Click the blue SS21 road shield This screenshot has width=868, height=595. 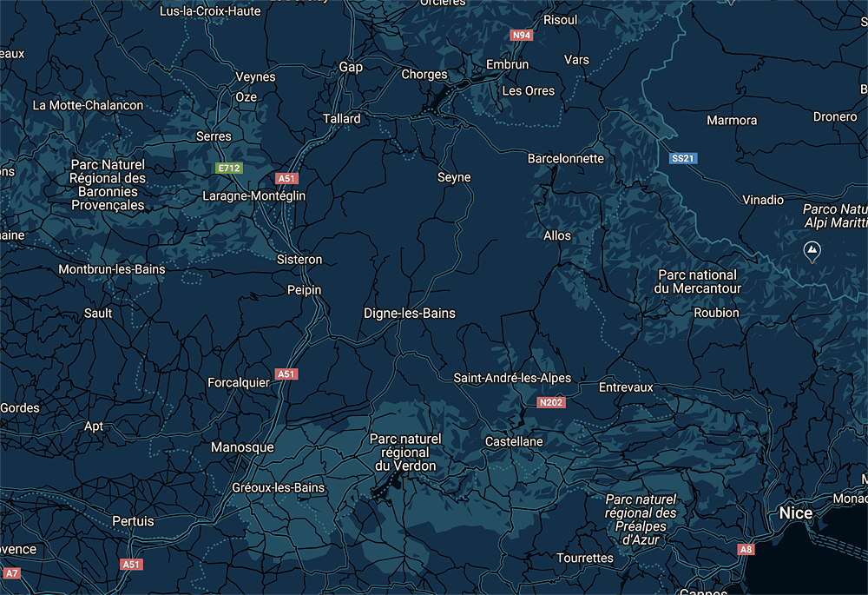(x=683, y=158)
